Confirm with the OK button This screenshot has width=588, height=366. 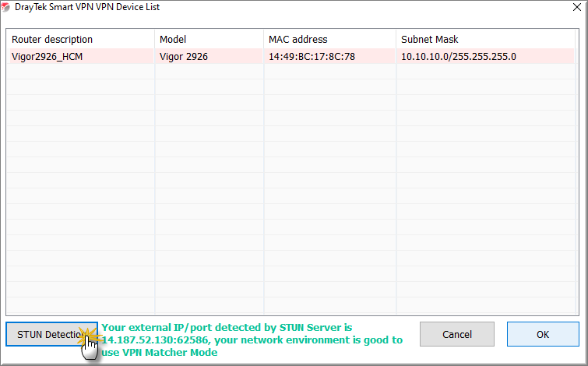543,334
